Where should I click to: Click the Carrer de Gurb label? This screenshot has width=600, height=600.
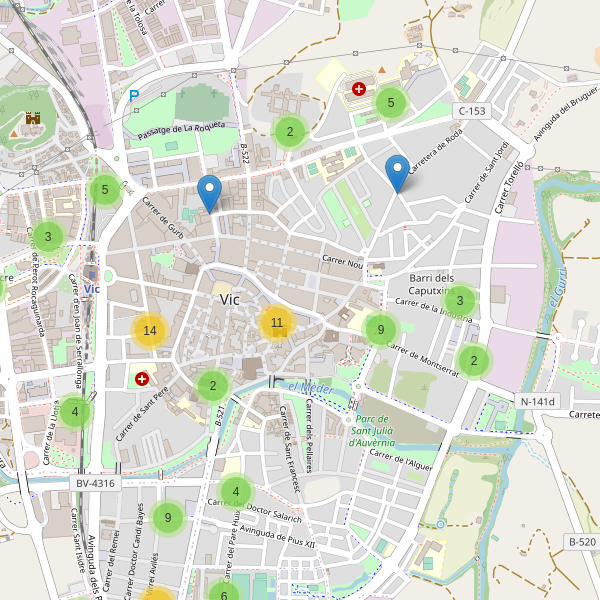pos(163,218)
